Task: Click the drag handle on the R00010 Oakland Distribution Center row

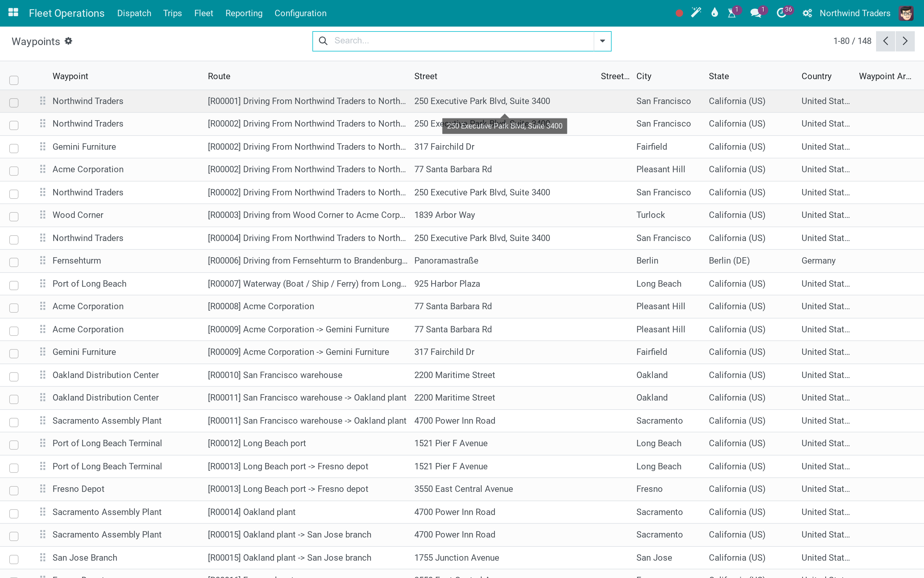Action: pyautogui.click(x=43, y=375)
